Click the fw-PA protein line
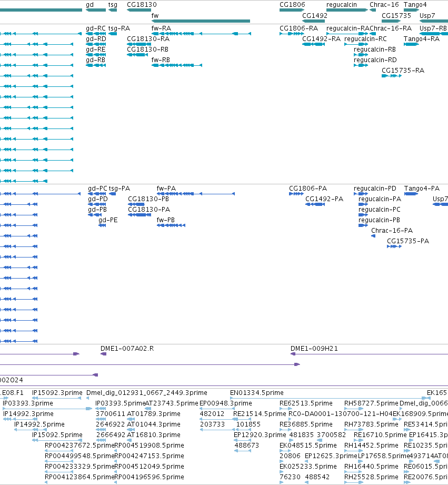This screenshot has width=448, height=485. [196, 194]
